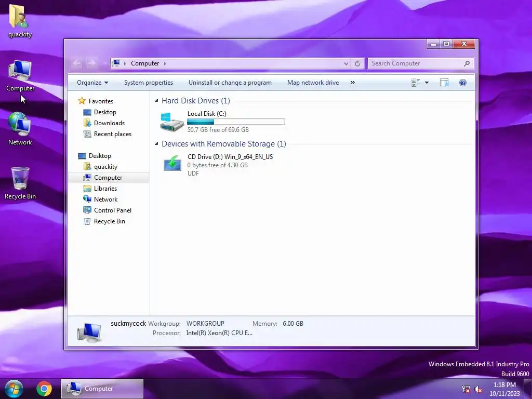Show more toolbar commands chevron
The image size is (532, 399).
[x=353, y=83]
